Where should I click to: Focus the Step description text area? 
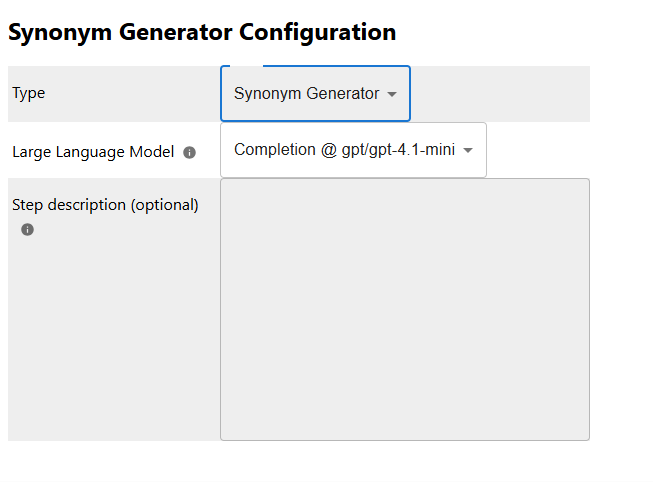tap(404, 309)
